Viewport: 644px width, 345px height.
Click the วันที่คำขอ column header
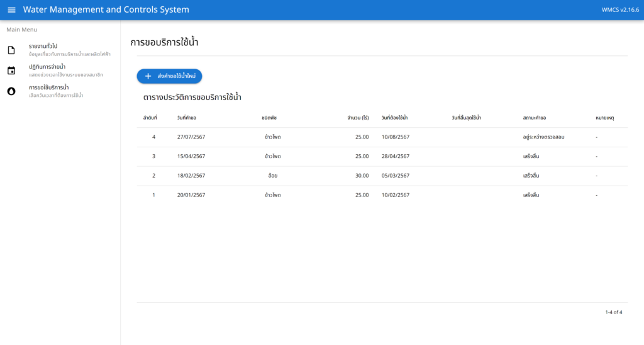[x=187, y=118]
